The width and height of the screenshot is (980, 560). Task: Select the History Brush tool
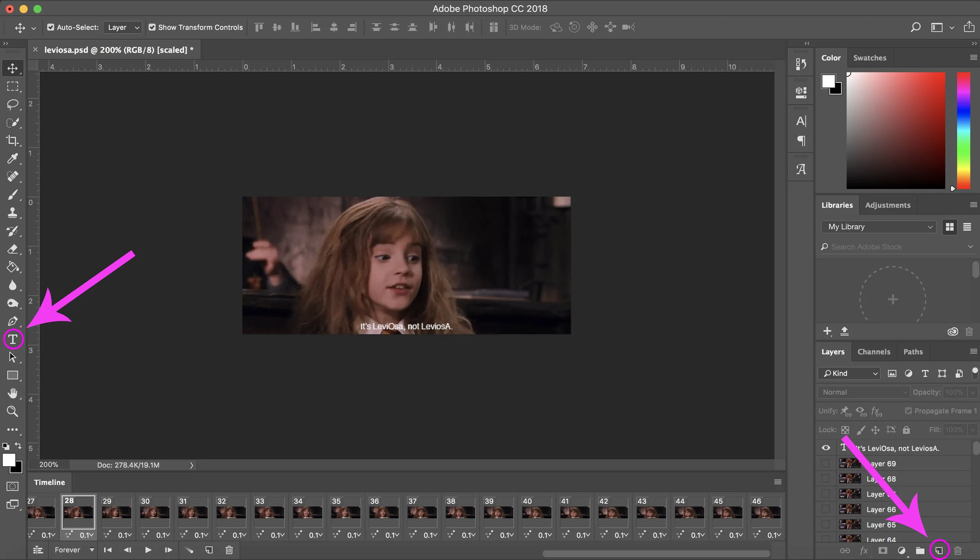[x=13, y=231]
